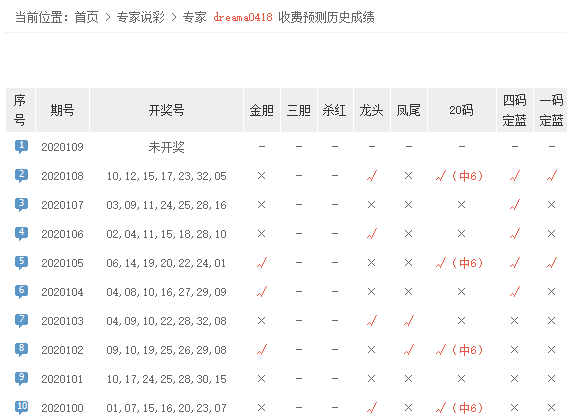Click red check in 龙头 for 2020106
This screenshot has width=567, height=418.
click(x=371, y=234)
